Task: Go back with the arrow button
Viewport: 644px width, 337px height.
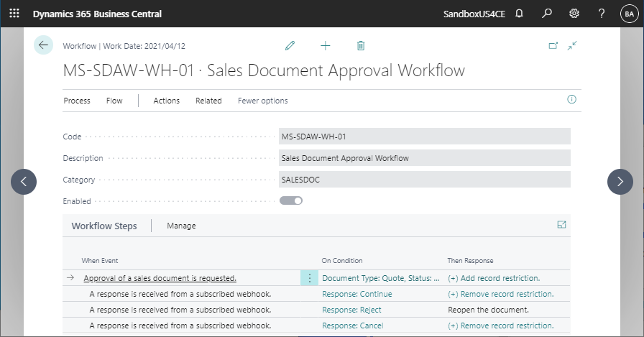Action: (44, 45)
